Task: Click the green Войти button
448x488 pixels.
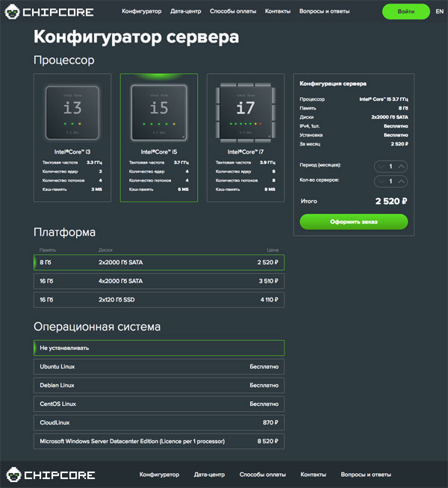Action: coord(406,11)
